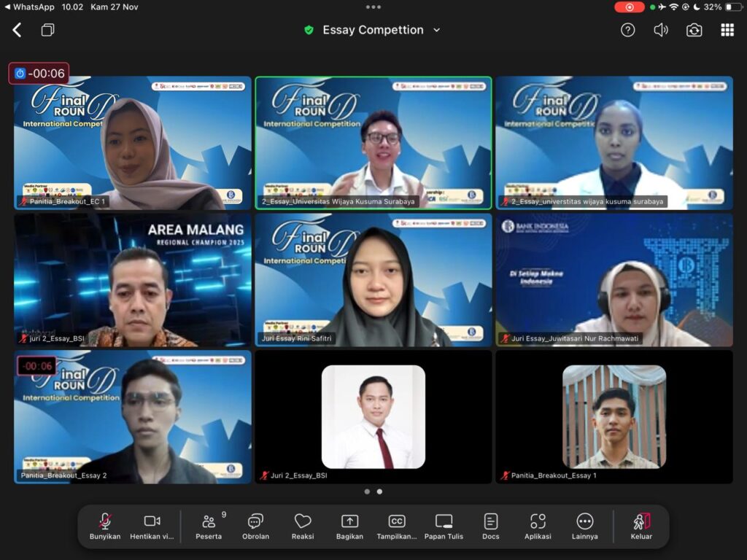Open the Reaksi reactions menu
This screenshot has height=560, width=747.
[303, 526]
